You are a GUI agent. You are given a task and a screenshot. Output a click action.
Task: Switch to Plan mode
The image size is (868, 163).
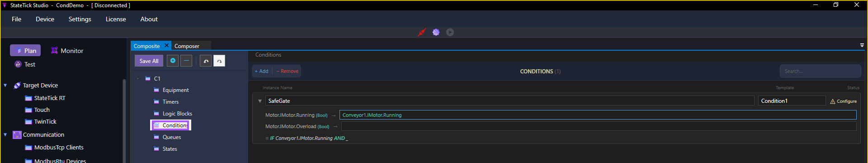[x=25, y=50]
